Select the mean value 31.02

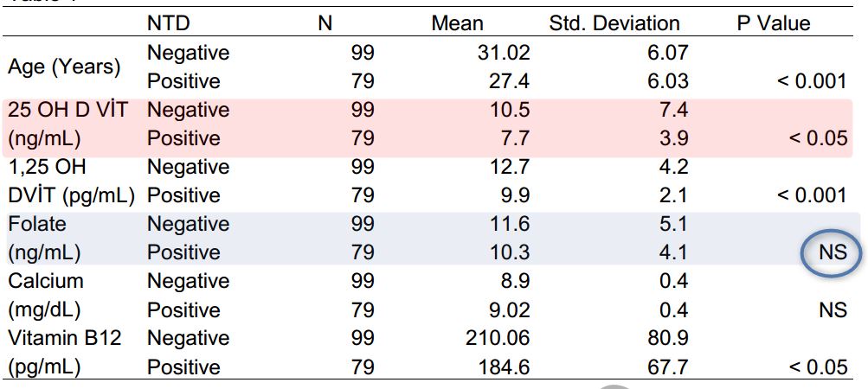click(x=504, y=53)
